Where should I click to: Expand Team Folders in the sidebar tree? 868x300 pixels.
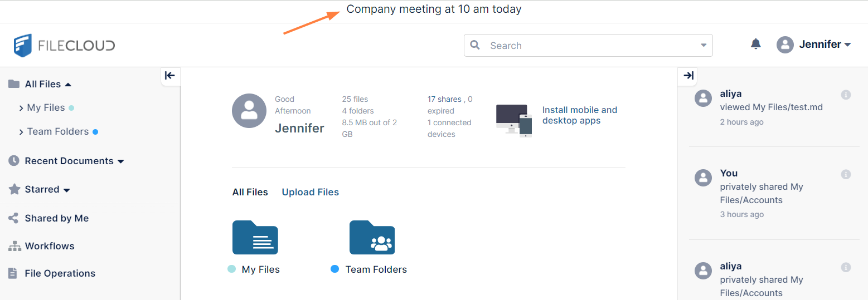(x=21, y=132)
